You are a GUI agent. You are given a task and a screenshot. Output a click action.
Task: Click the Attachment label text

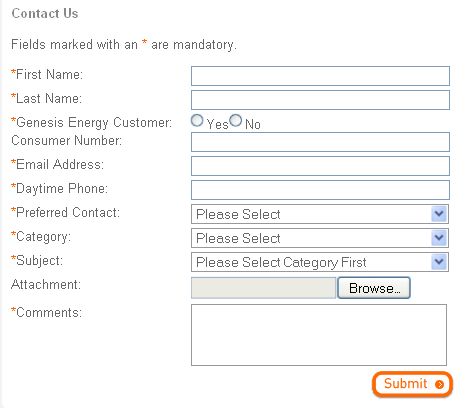click(x=46, y=284)
